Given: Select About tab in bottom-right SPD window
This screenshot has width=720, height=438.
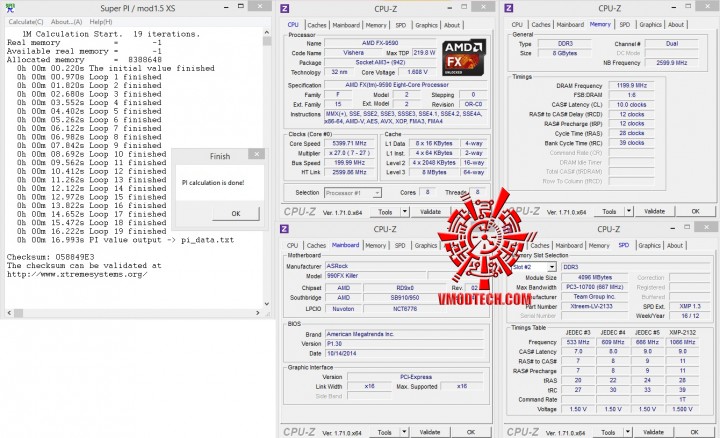Looking at the screenshot, I should pos(675,246).
